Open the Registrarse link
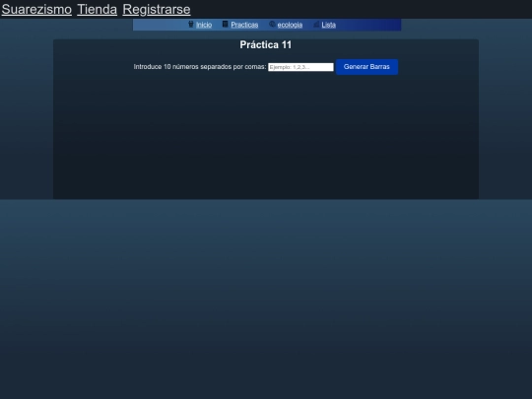 point(157,9)
